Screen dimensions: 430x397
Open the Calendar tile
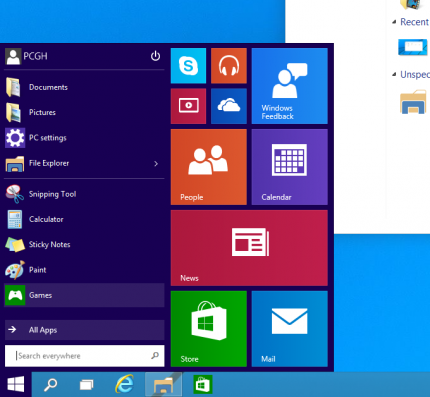click(290, 167)
